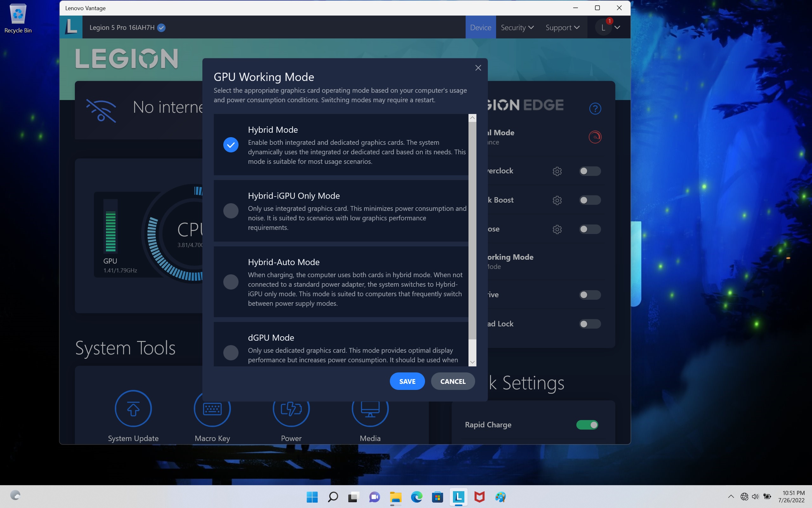
Task: Click the CANCEL button
Action: (453, 381)
